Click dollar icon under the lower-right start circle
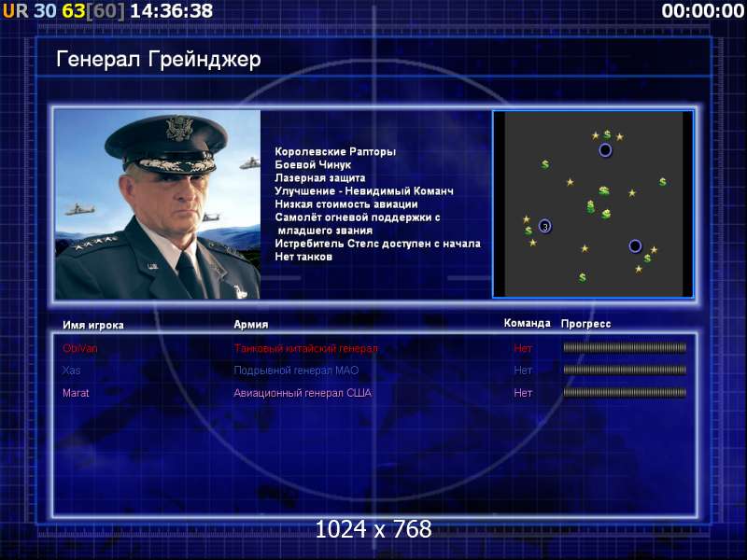 [x=647, y=259]
